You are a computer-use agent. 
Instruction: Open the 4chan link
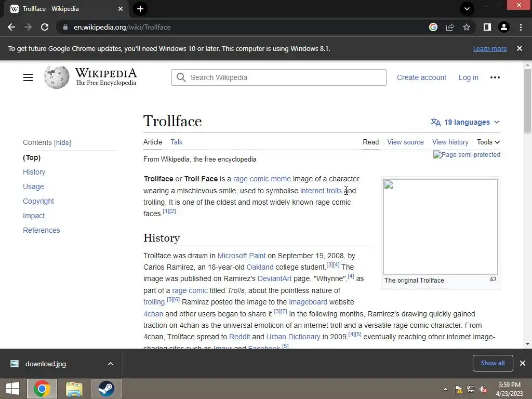[x=153, y=314]
